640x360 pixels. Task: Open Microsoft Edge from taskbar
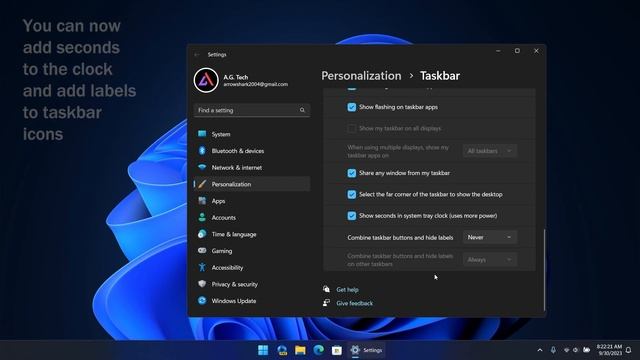point(319,350)
